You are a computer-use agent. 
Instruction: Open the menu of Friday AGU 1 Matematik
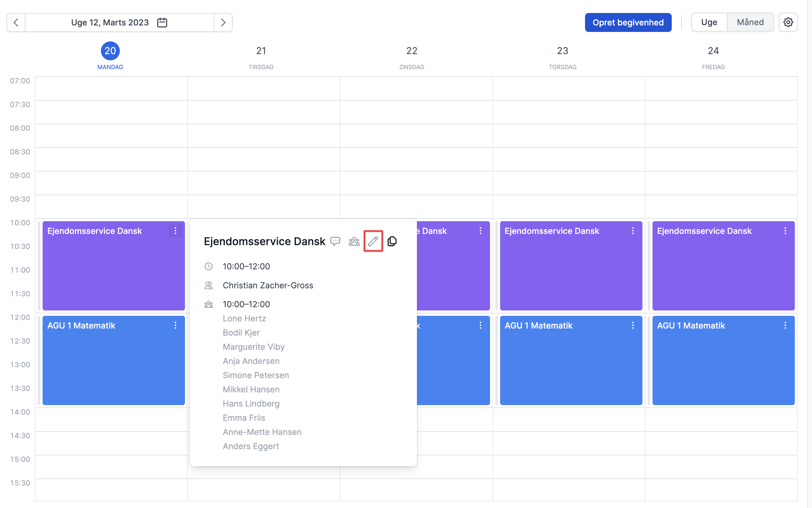785,325
